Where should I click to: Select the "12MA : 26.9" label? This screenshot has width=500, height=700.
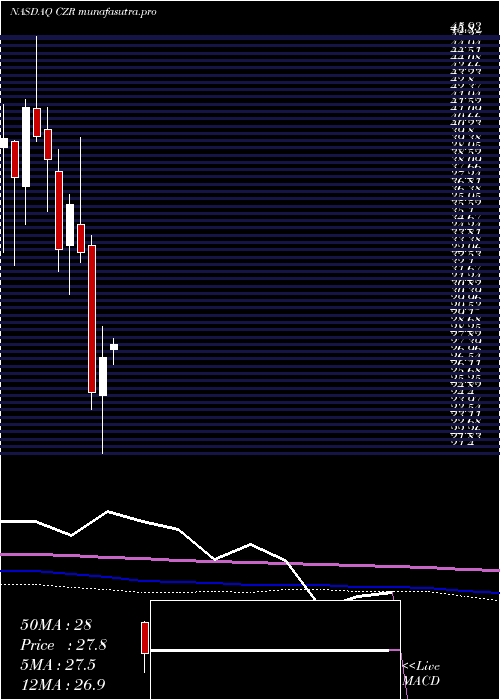tap(63, 685)
